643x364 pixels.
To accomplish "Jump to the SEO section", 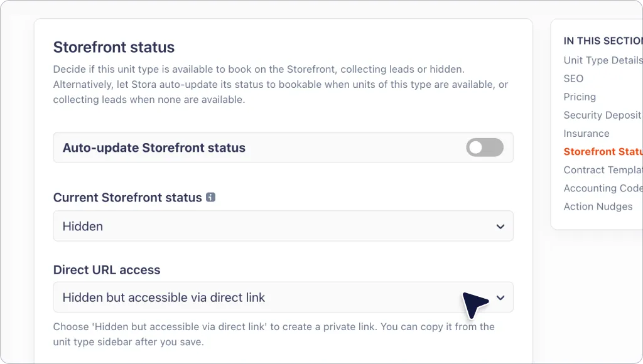I will pyautogui.click(x=573, y=78).
